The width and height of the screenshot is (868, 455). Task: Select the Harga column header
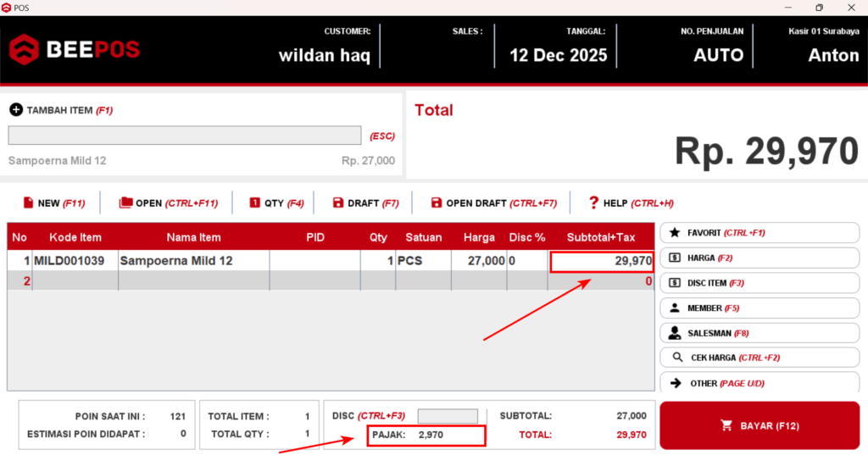479,237
